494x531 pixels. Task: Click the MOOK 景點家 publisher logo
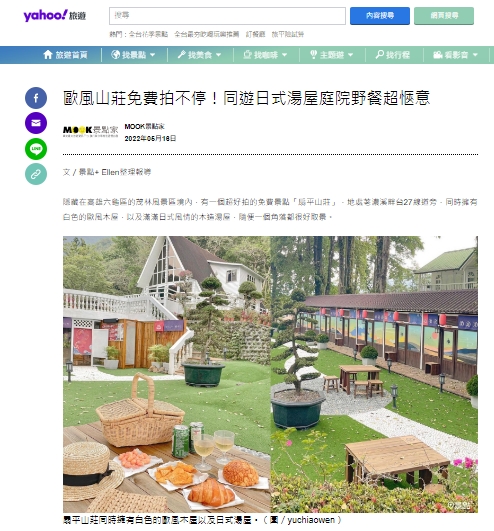90,131
